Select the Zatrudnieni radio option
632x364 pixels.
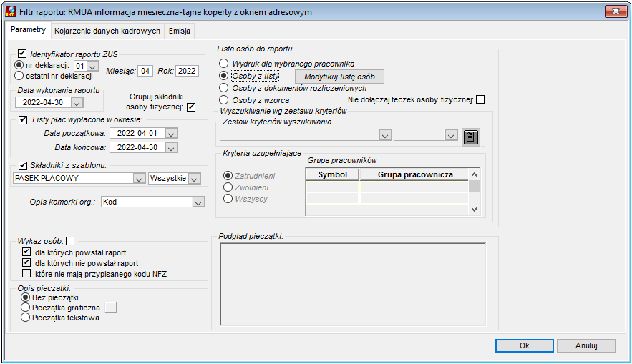click(x=228, y=175)
